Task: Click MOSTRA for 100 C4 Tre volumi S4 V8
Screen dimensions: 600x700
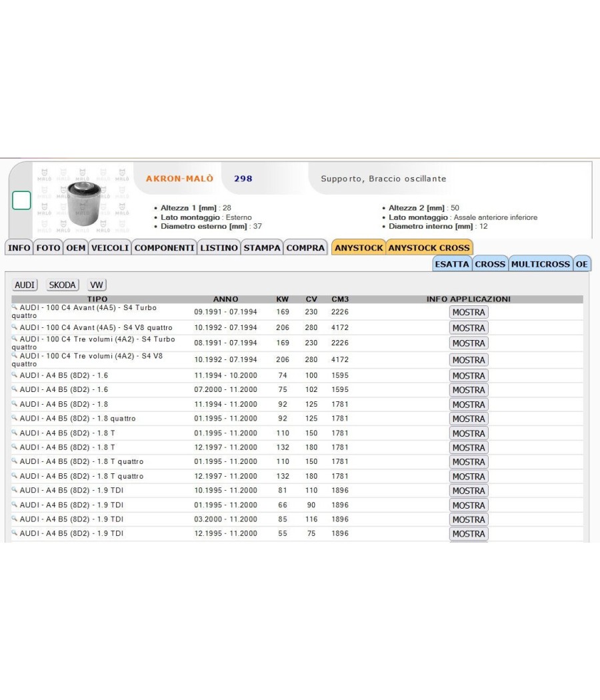Action: click(x=469, y=360)
